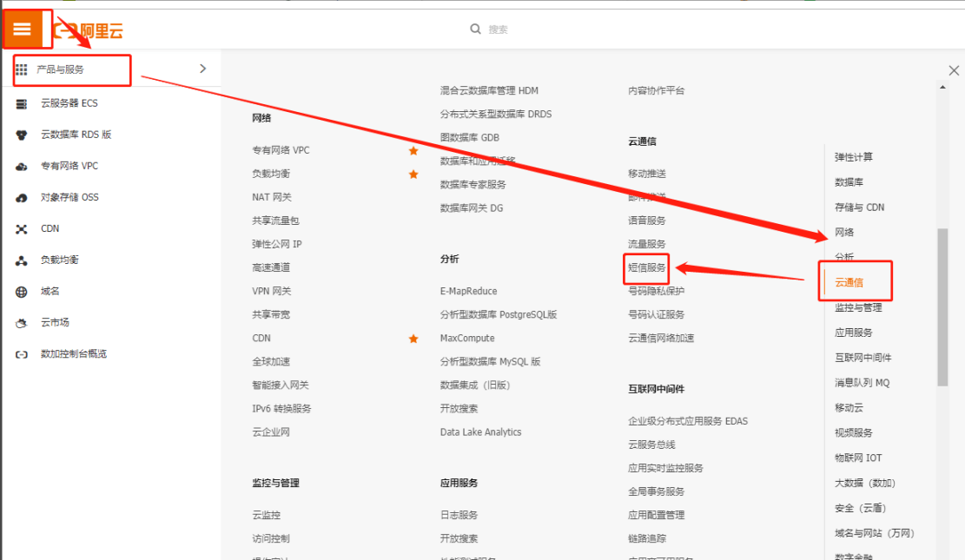The width and height of the screenshot is (965, 560).
Task: Open 流量服务 link
Action: 647,244
